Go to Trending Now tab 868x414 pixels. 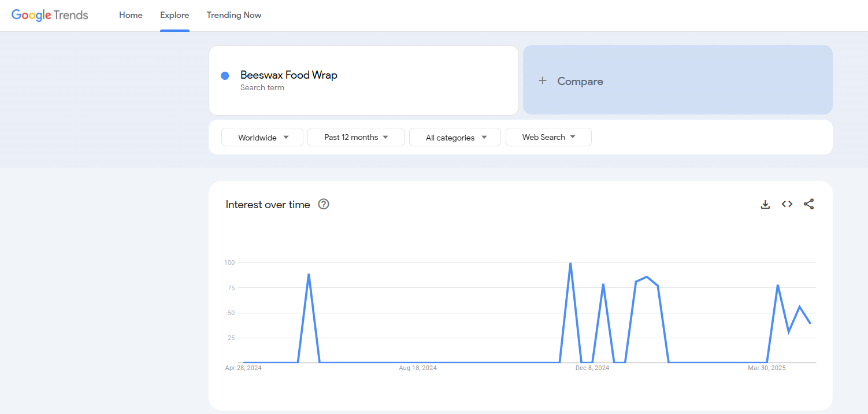point(234,15)
